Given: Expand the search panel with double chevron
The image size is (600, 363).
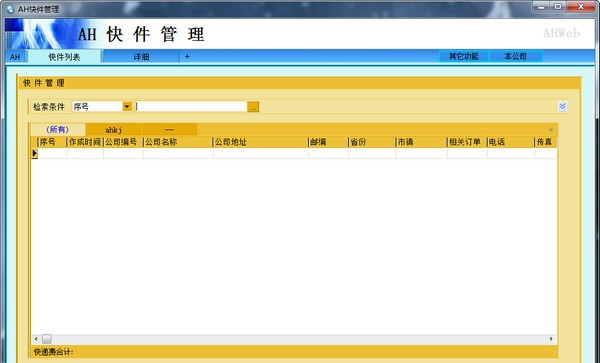Looking at the screenshot, I should [x=562, y=106].
